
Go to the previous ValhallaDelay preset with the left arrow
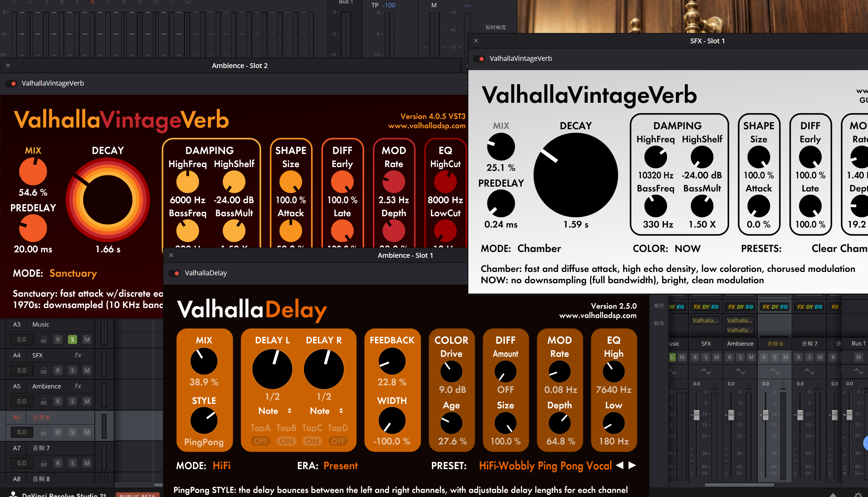pos(620,465)
